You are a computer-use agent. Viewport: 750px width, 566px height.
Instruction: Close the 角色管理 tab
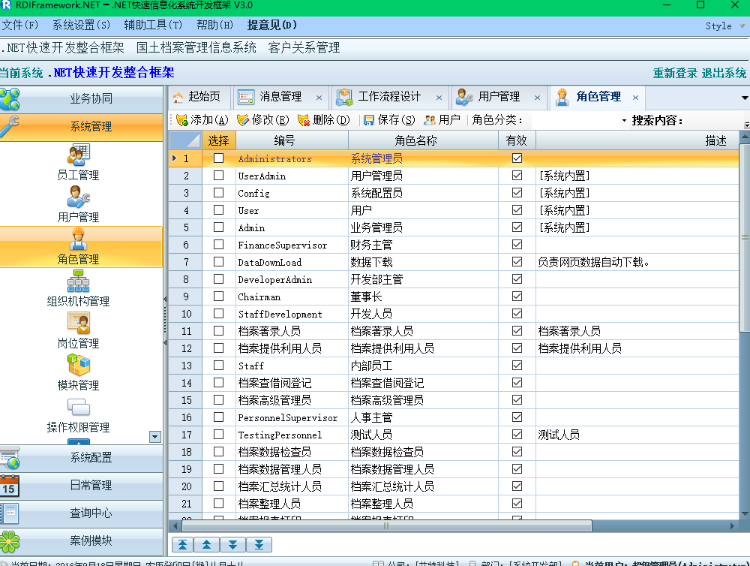[x=635, y=98]
